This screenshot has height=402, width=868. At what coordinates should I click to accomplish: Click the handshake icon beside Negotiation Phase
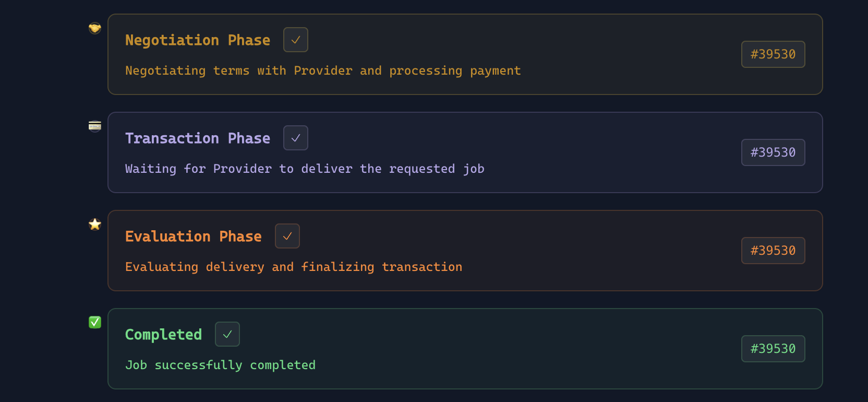click(x=94, y=28)
